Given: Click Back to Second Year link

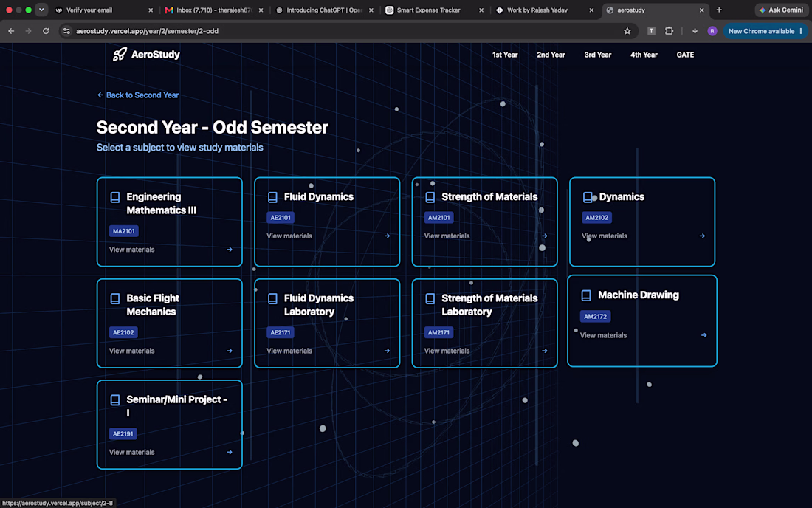Looking at the screenshot, I should (x=138, y=95).
